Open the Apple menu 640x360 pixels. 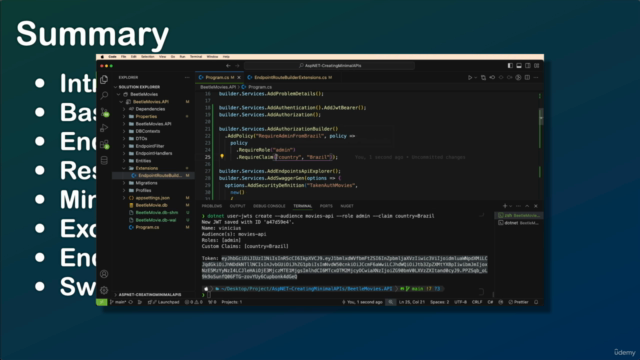pos(102,57)
